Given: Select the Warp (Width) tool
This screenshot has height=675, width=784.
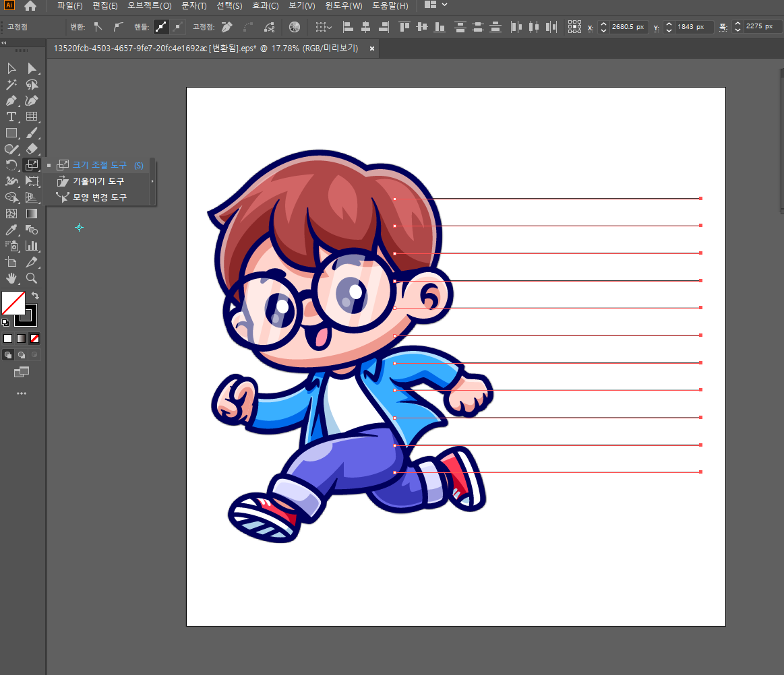Looking at the screenshot, I should 11,181.
